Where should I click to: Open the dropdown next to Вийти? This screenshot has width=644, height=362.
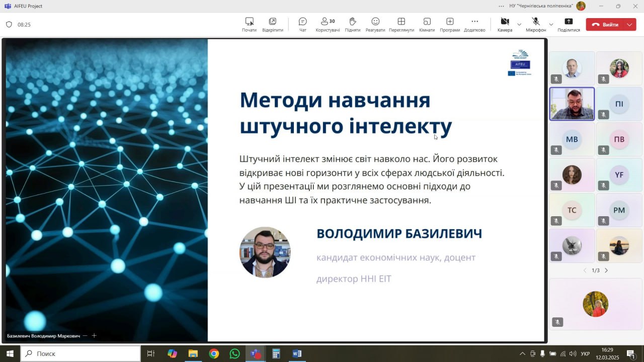[630, 24]
